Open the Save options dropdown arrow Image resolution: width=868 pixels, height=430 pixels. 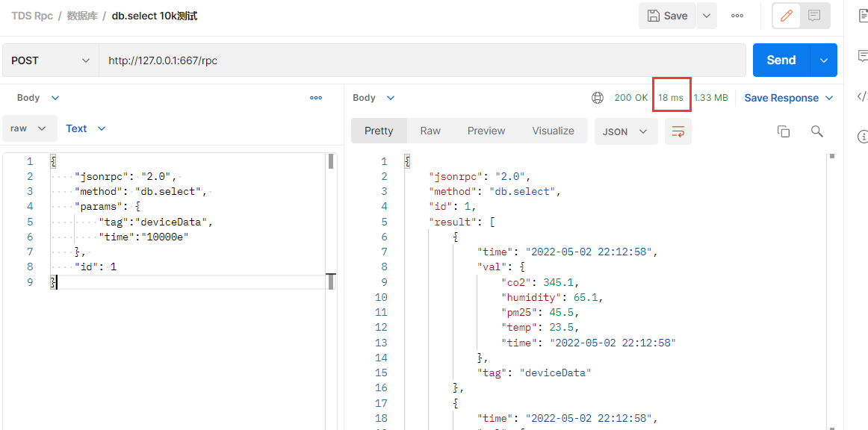point(707,16)
